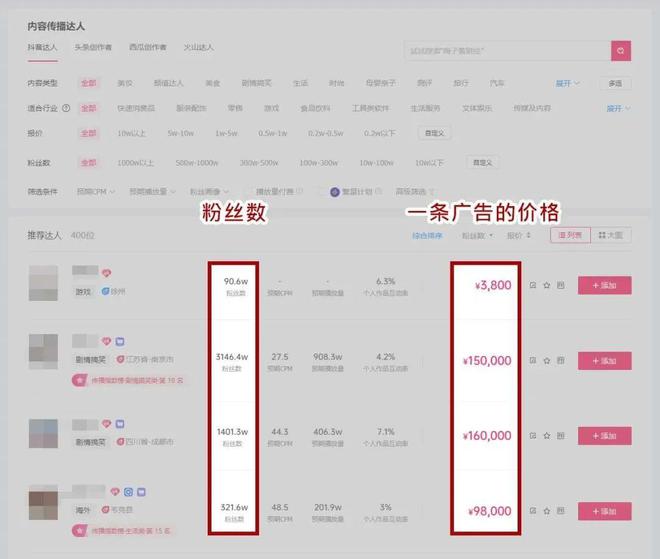Add the ¥3,800 creator with 添加

(x=604, y=286)
